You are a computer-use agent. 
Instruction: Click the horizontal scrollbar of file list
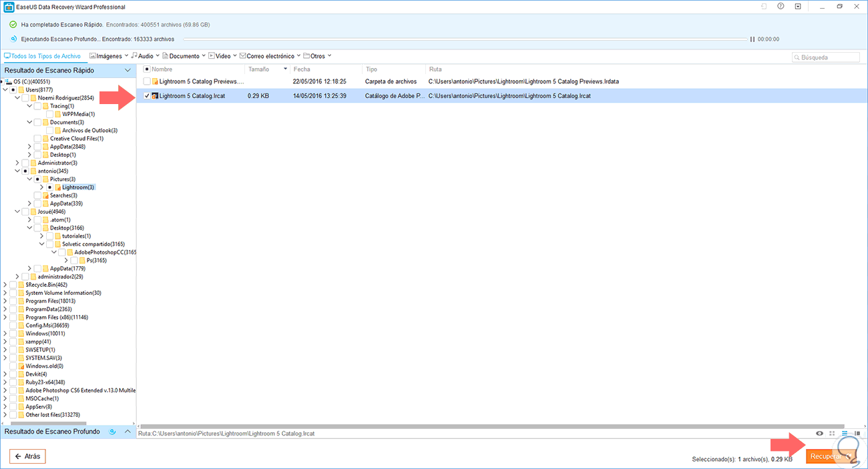click(x=493, y=425)
